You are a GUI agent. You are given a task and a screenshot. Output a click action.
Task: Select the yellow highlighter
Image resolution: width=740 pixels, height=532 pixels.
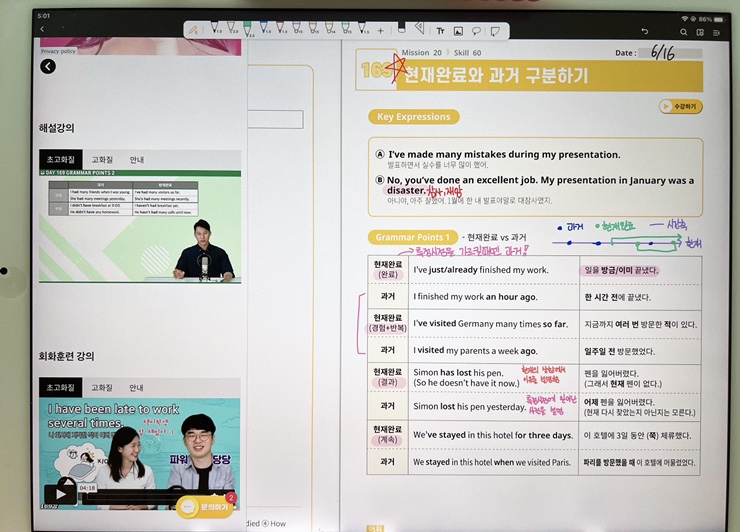point(329,28)
